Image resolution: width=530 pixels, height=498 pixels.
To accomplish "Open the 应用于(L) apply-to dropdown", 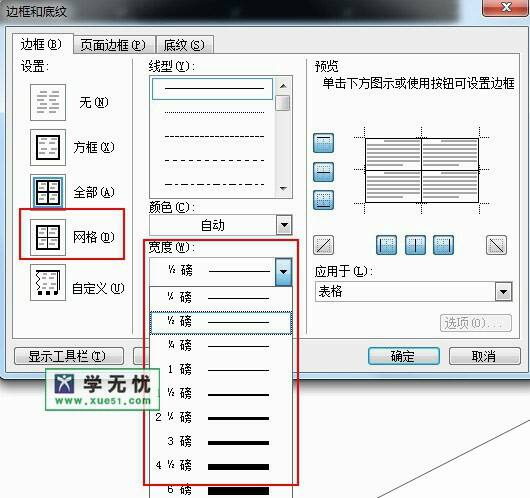I will coord(503,292).
